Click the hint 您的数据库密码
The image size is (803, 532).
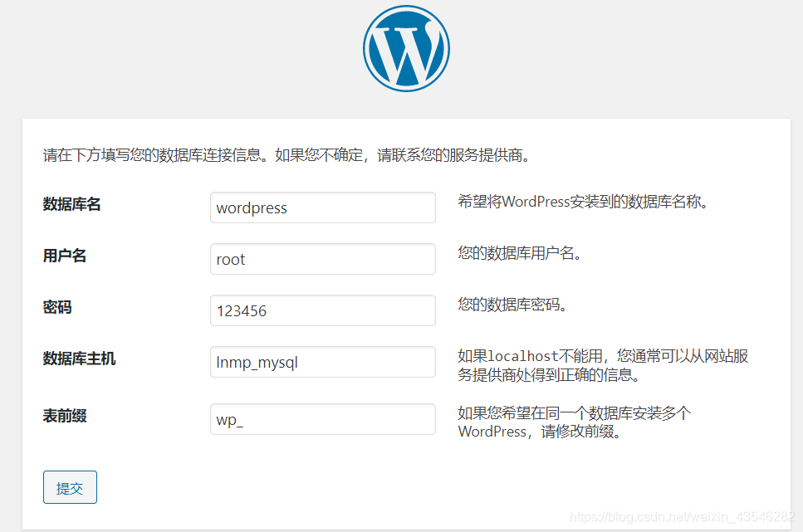tap(512, 305)
